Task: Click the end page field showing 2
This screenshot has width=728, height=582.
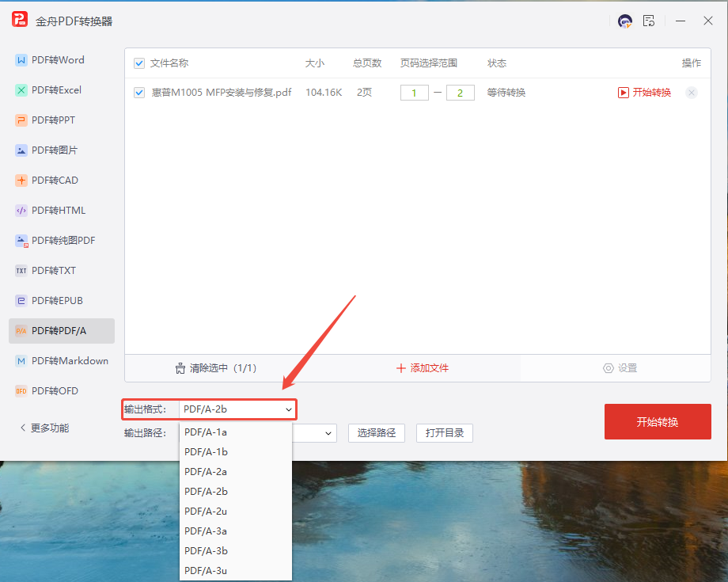Action: tap(460, 93)
